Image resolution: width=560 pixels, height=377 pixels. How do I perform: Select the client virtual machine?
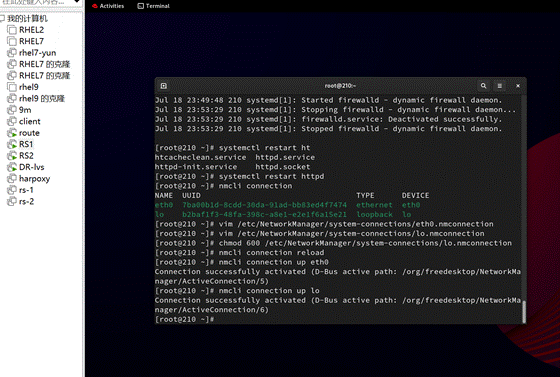(30, 121)
